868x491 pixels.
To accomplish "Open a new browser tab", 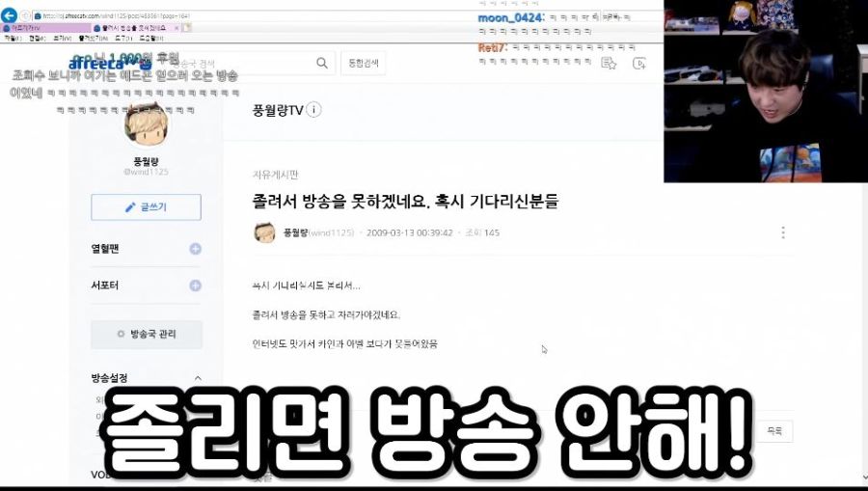I will (x=187, y=28).
